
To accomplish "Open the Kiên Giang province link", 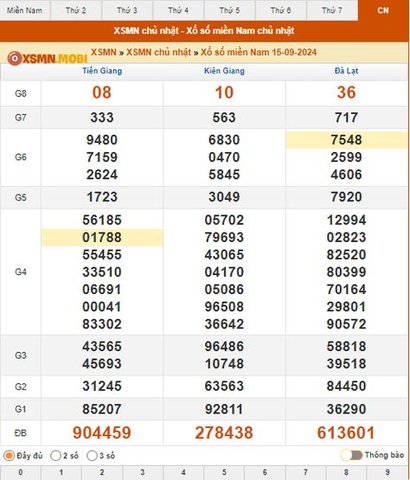I will [224, 71].
